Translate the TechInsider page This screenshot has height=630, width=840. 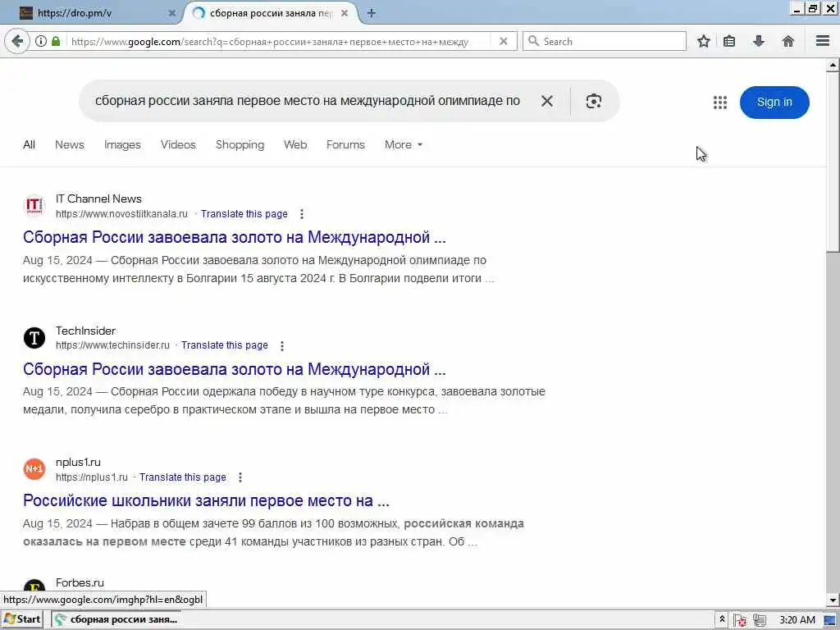pyautogui.click(x=225, y=345)
